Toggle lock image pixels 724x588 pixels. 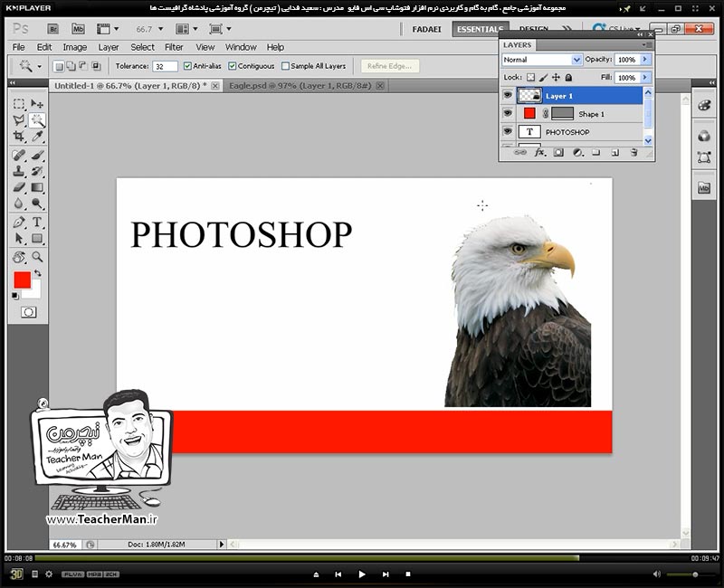pyautogui.click(x=544, y=78)
